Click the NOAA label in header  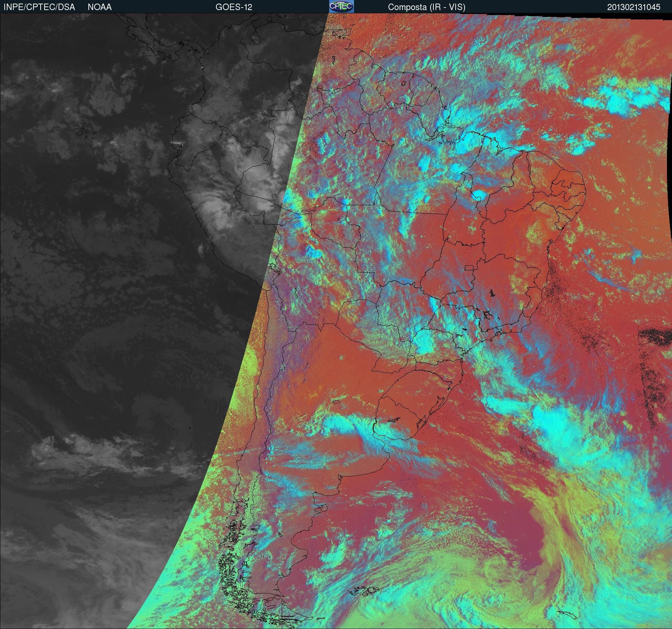click(100, 7)
